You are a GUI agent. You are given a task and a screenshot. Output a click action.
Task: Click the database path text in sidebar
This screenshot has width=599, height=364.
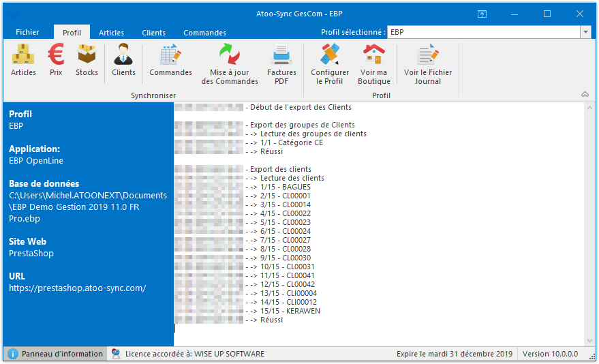[x=88, y=207]
